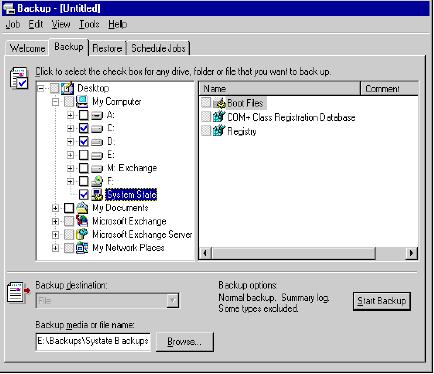Click the Backup application title bar icon
This screenshot has width=434, height=374.
[x=8, y=8]
